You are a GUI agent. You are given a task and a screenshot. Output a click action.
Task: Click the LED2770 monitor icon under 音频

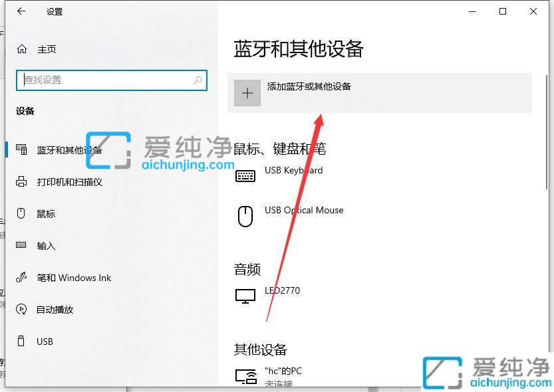[246, 295]
